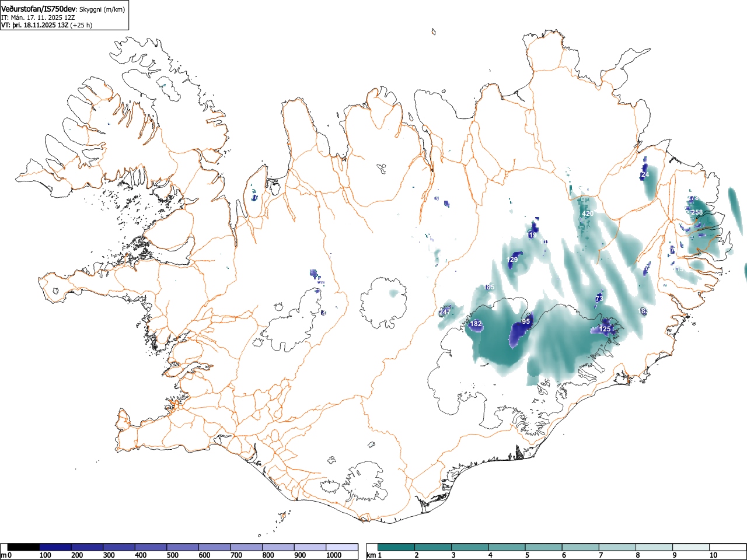Click the '125' visibility value on the map
This screenshot has width=747, height=560.
point(605,330)
